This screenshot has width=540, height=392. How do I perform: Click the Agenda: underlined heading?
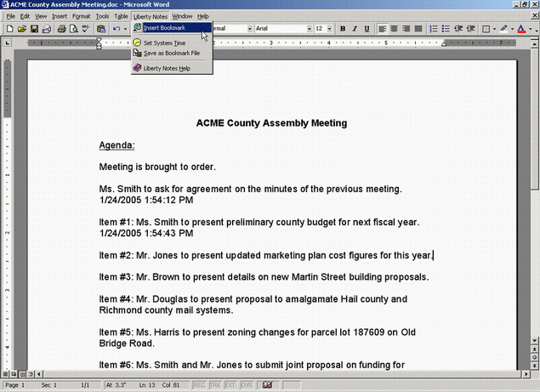tap(117, 145)
